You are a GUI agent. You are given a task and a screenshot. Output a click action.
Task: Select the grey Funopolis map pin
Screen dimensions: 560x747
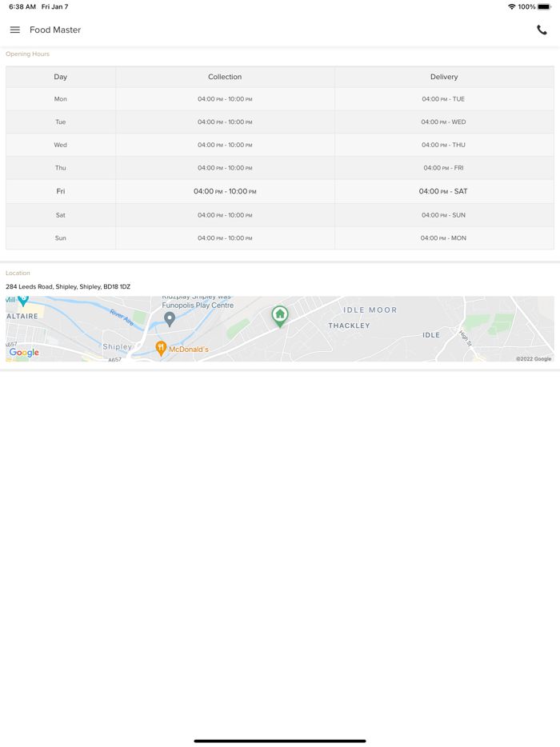[x=170, y=319]
